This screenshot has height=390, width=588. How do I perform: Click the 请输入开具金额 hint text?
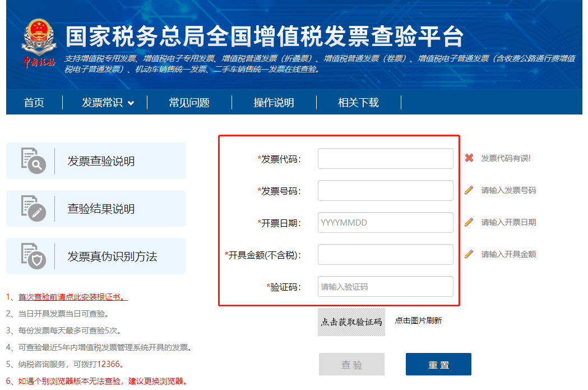tap(508, 254)
